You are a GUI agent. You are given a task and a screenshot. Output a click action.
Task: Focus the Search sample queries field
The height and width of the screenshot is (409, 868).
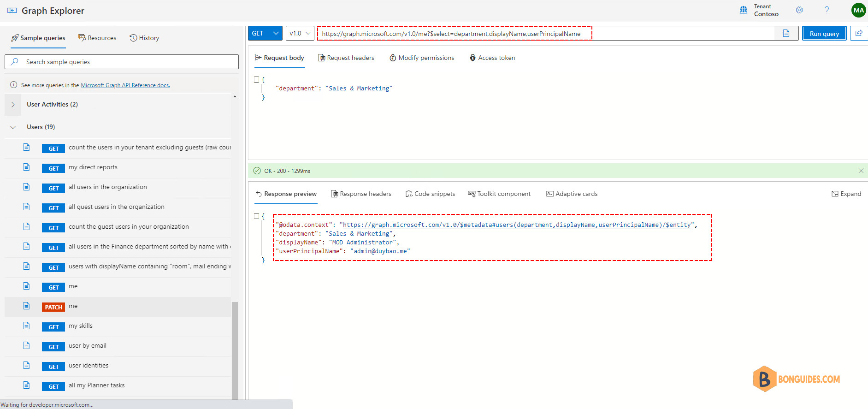(122, 62)
